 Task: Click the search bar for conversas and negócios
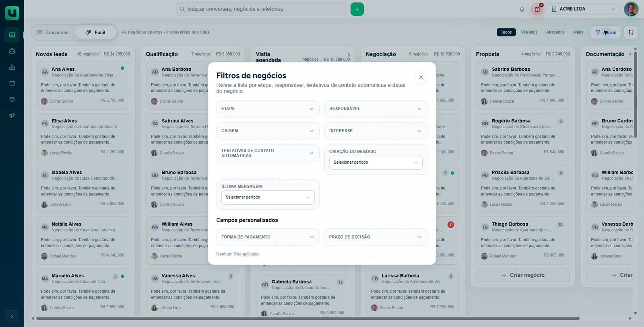point(262,9)
